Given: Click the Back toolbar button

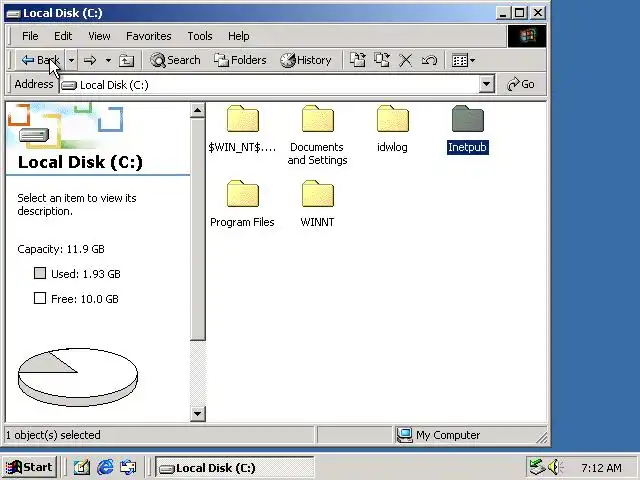Looking at the screenshot, I should point(40,60).
